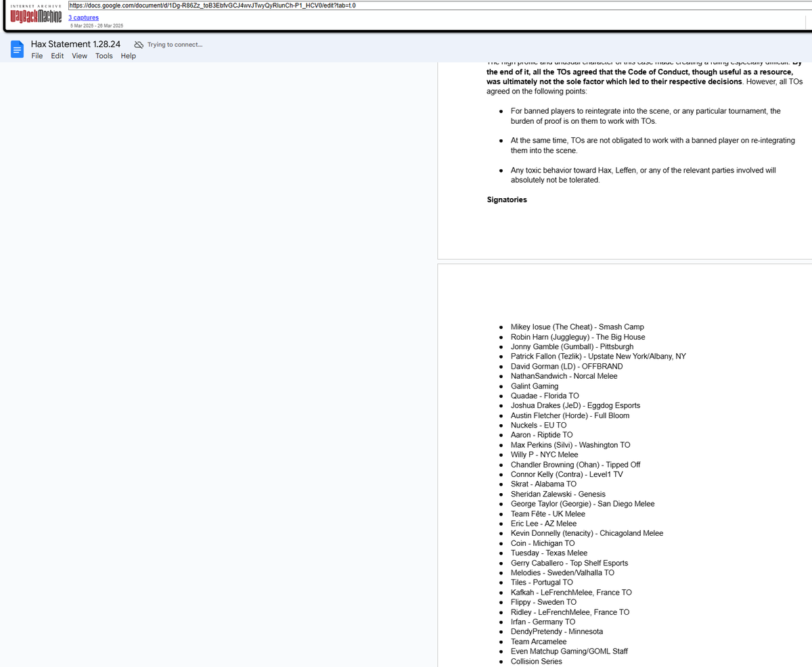Open the 3 captures link
The height and width of the screenshot is (667, 812).
[x=84, y=18]
